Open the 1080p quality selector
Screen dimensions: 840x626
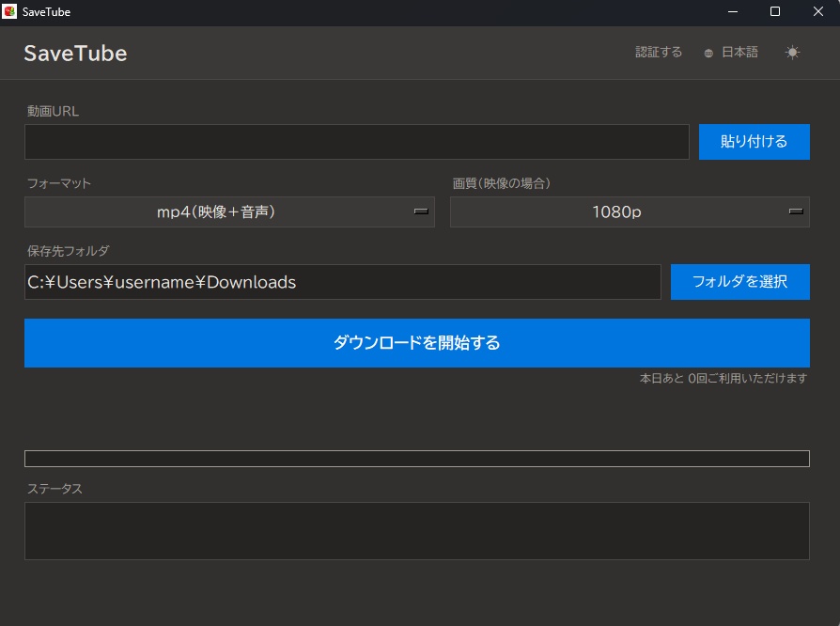[x=630, y=212]
